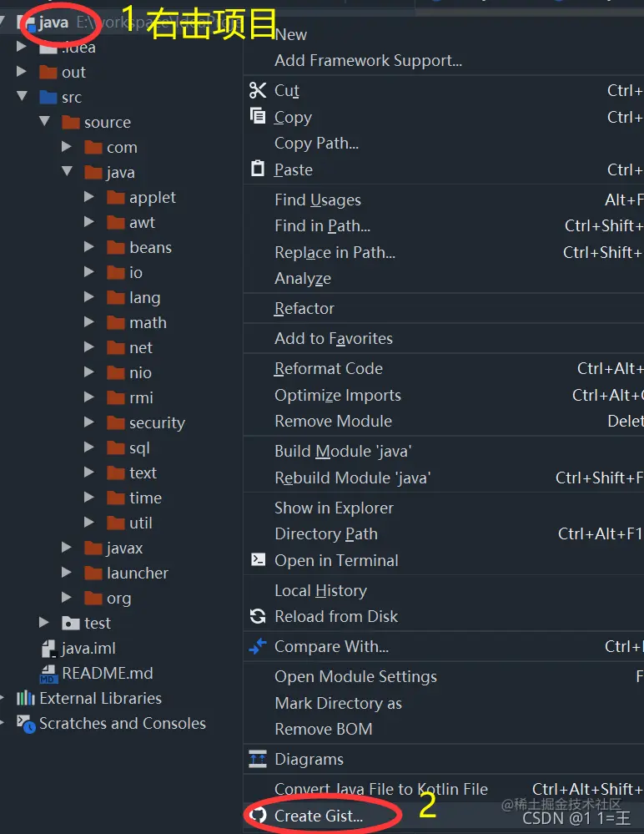The height and width of the screenshot is (834, 644).
Task: Expand the out folder arrow
Action: tap(22, 71)
